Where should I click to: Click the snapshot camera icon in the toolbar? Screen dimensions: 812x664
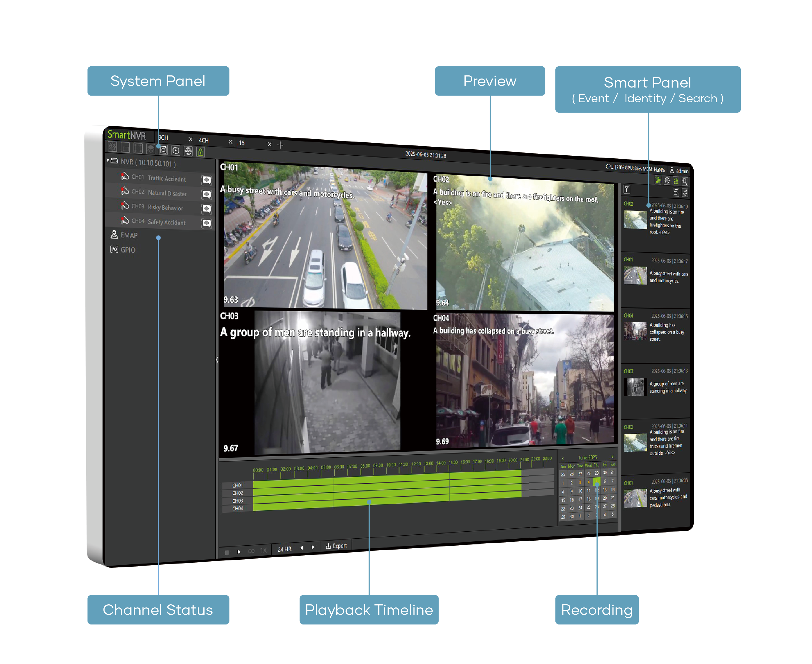point(164,151)
